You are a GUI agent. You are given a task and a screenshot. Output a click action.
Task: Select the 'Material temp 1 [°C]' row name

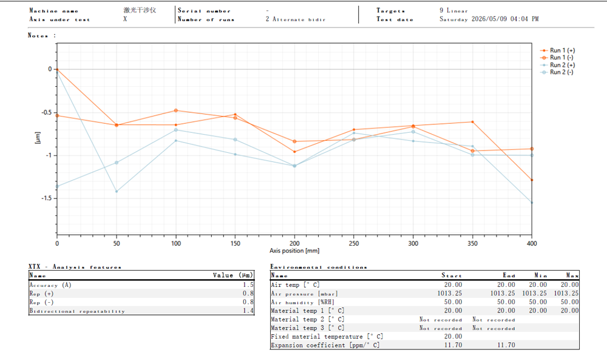[307, 311]
